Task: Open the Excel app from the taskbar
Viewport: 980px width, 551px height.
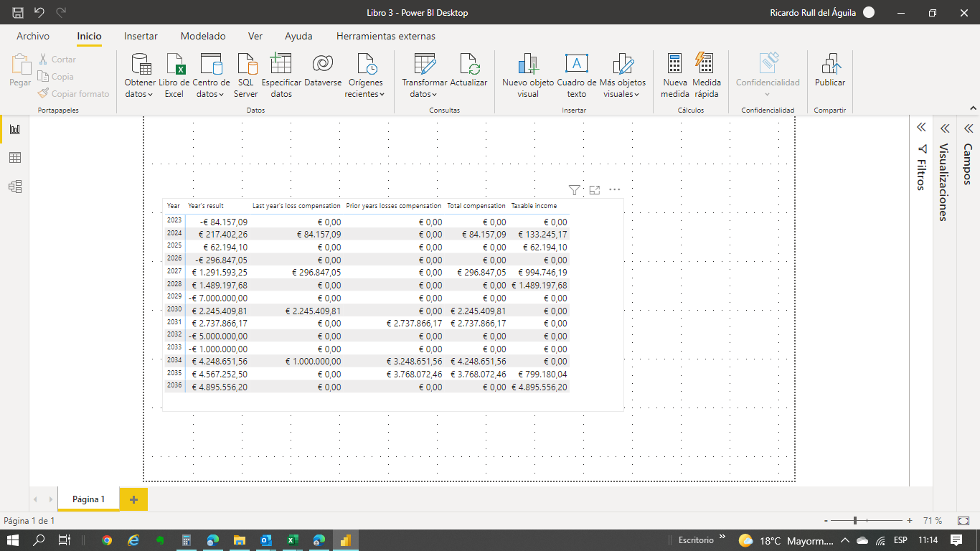Action: [x=293, y=540]
